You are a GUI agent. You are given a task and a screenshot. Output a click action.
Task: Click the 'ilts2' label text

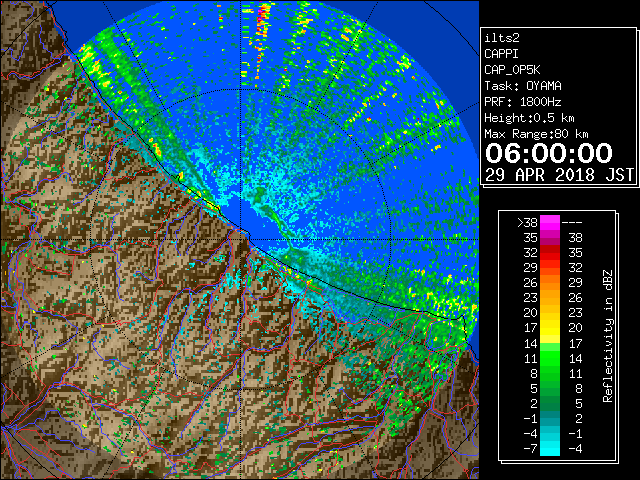pyautogui.click(x=502, y=38)
